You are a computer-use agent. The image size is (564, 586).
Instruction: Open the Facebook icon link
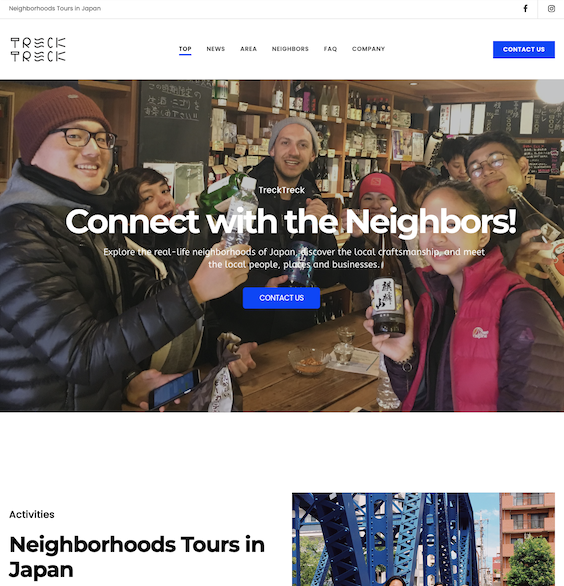point(525,9)
